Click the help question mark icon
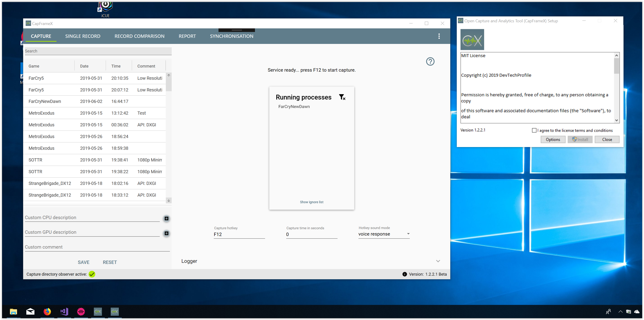Image resolution: width=644 pixels, height=320 pixels. click(430, 61)
